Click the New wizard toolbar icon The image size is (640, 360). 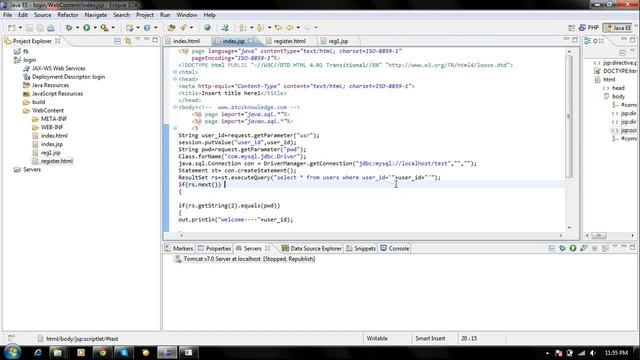(11, 28)
